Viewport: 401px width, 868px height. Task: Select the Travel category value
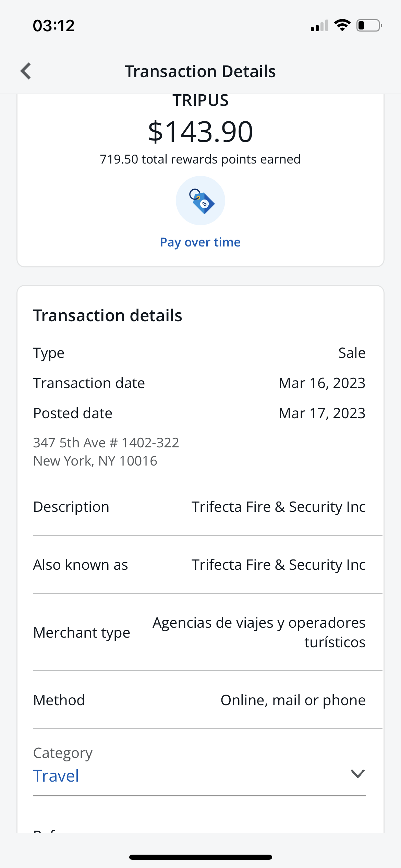56,776
